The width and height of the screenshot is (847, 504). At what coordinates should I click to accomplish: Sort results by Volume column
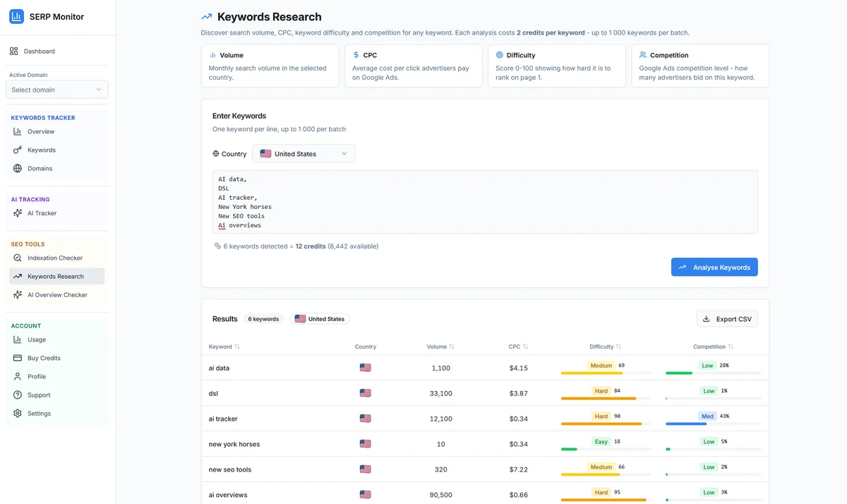tap(440, 347)
